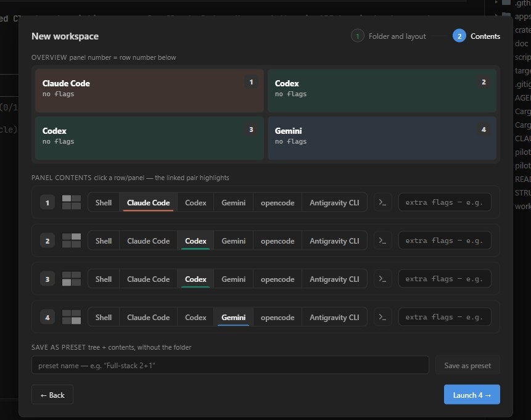Switch panel 4 to Codex

point(196,318)
